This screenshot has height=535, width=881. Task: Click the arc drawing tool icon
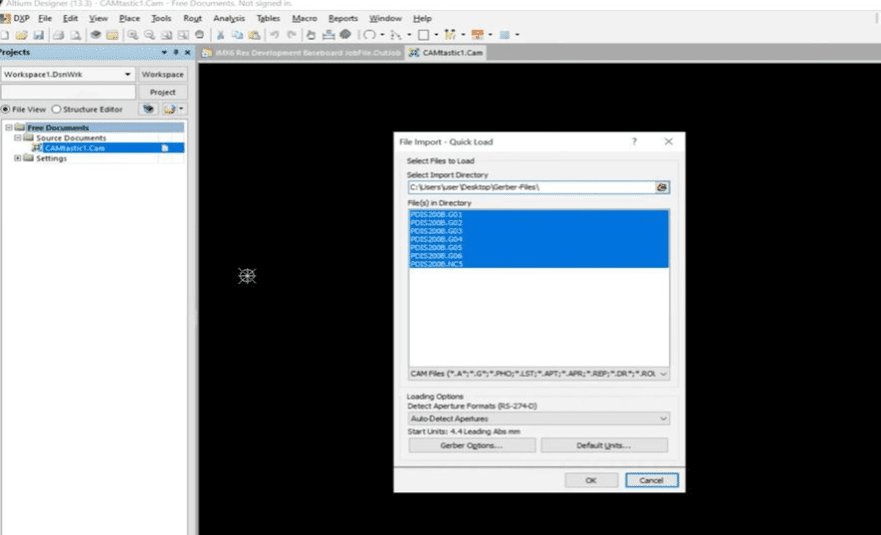(369, 35)
